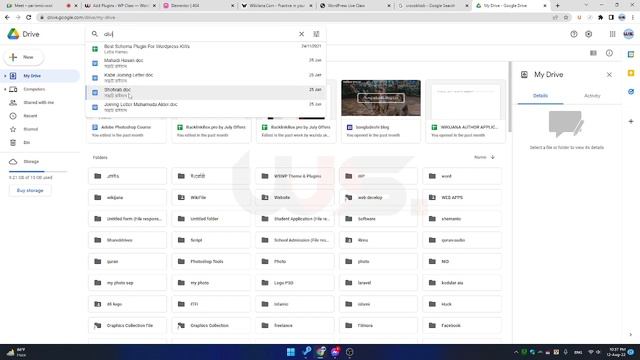The height and width of the screenshot is (360, 640).
Task: Click the file list vertical scrollbar
Action: [x=510, y=97]
